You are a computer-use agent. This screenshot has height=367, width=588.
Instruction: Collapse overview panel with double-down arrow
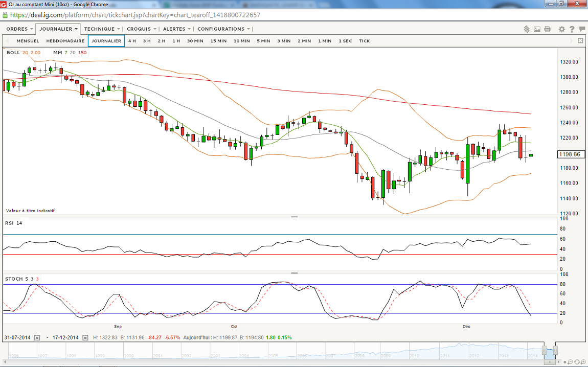click(x=565, y=362)
